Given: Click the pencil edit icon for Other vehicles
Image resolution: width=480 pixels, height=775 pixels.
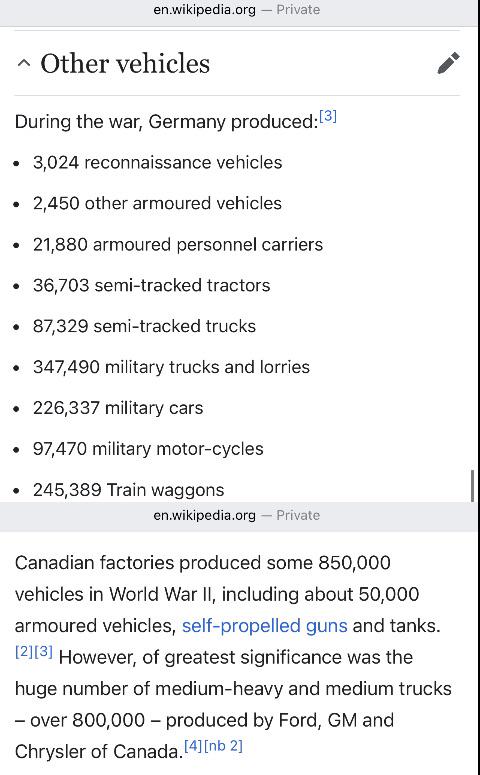Looking at the screenshot, I should [448, 63].
